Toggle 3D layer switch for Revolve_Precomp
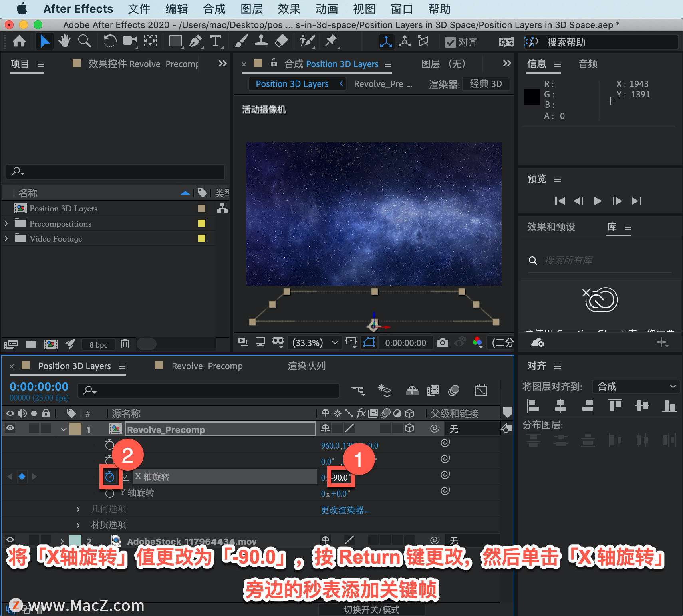This screenshot has height=616, width=683. (409, 428)
